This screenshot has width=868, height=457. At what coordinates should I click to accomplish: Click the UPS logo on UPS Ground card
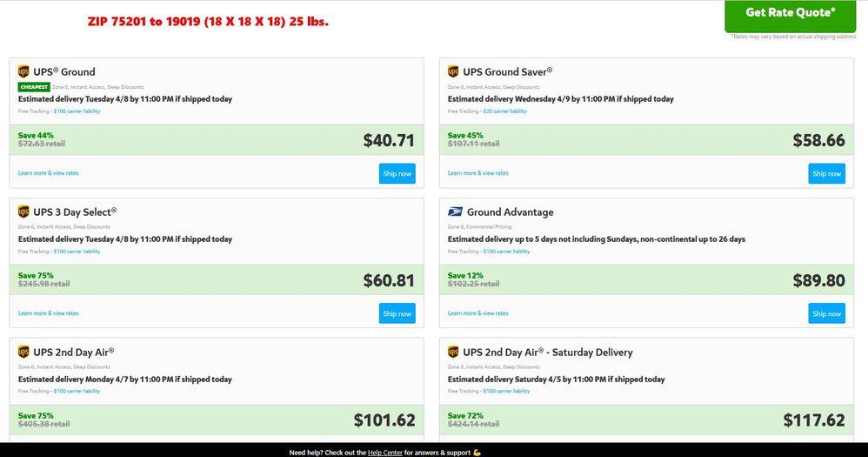pyautogui.click(x=23, y=71)
